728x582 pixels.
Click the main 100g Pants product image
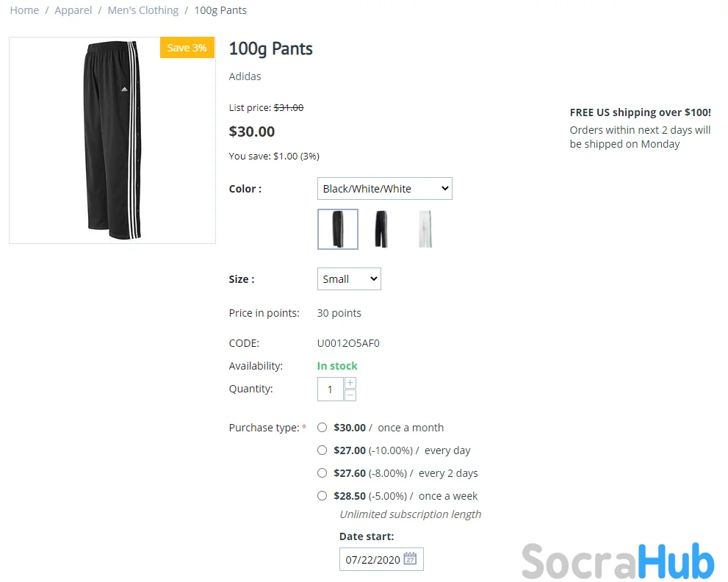112,140
